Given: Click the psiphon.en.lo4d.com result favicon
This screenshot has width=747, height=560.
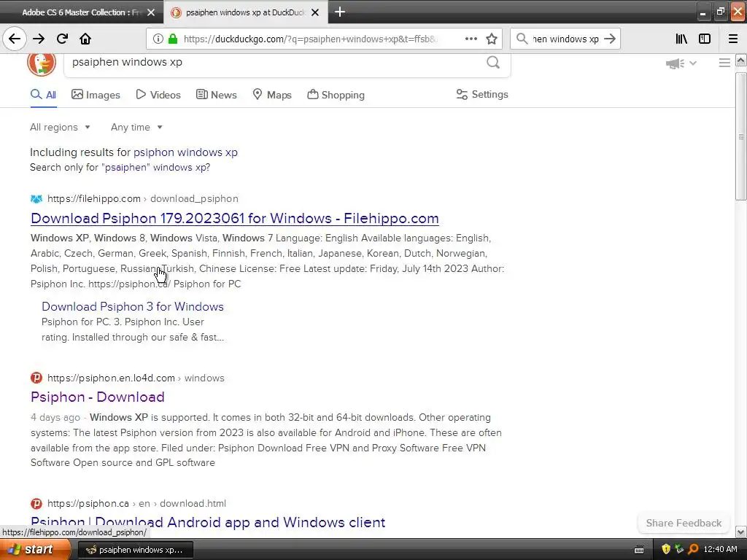Looking at the screenshot, I should point(36,378).
